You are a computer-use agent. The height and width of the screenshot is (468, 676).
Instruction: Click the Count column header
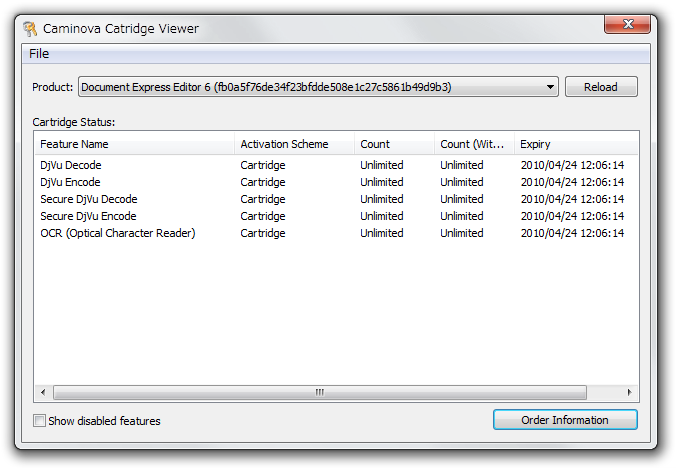pyautogui.click(x=394, y=144)
